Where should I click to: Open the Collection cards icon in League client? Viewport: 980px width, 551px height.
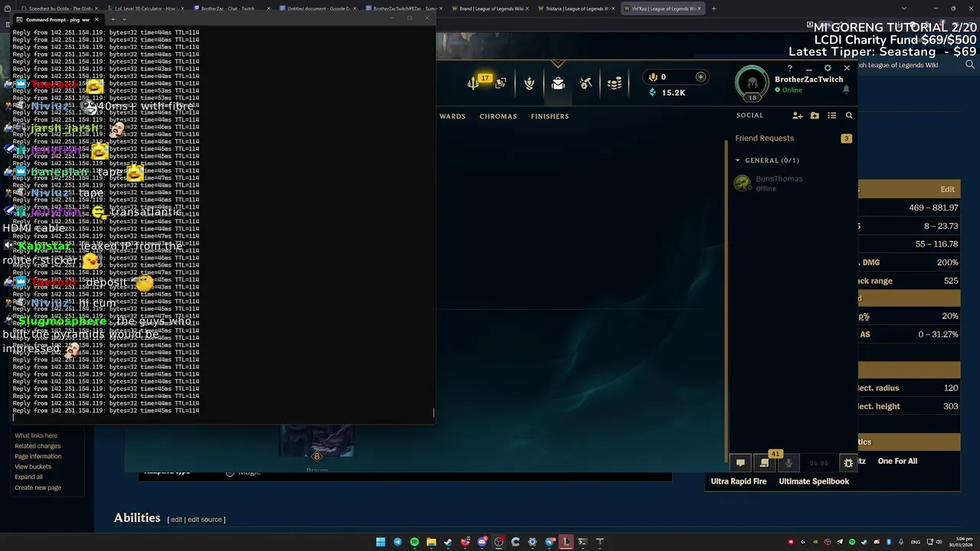coord(501,83)
